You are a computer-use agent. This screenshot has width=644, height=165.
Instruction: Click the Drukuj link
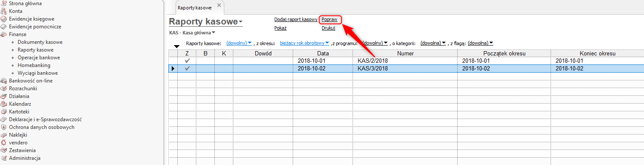pyautogui.click(x=328, y=28)
